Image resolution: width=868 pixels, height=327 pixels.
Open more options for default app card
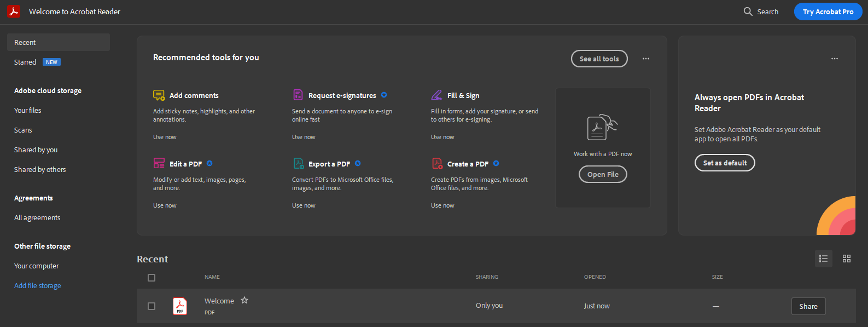[835, 59]
